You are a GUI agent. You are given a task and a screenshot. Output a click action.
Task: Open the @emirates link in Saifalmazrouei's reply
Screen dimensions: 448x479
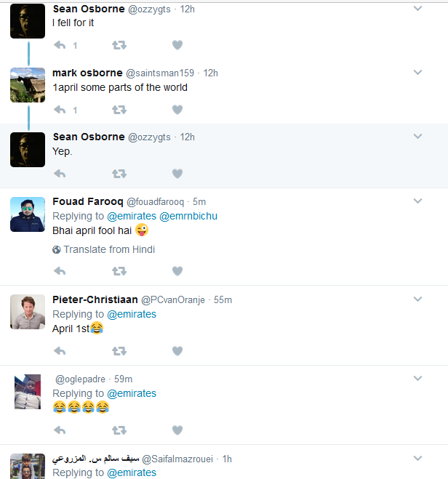pos(132,472)
